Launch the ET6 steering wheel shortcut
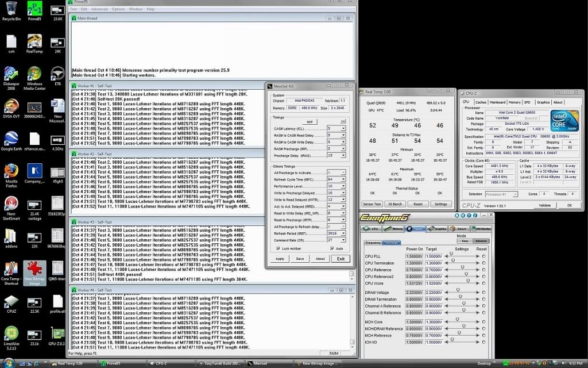This screenshot has height=368, width=588. 58,76
